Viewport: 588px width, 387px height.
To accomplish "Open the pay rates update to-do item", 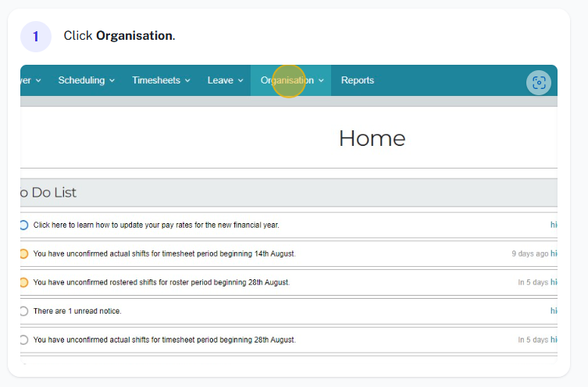I will [156, 225].
